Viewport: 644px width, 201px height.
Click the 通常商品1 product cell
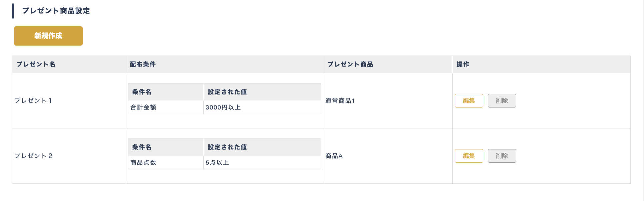[x=340, y=100]
